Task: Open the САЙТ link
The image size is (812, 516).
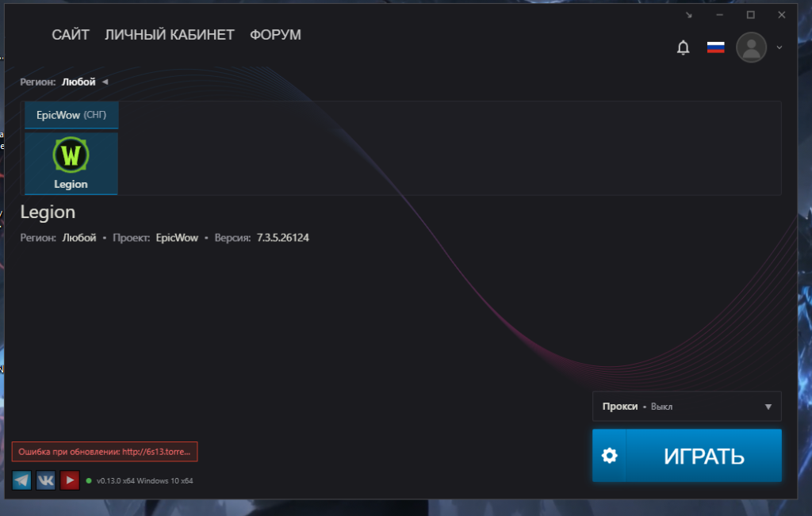Action: pos(71,35)
